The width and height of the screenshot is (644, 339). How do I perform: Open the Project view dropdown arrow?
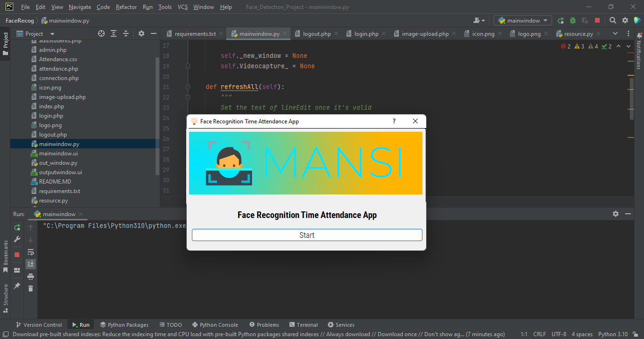click(x=52, y=34)
